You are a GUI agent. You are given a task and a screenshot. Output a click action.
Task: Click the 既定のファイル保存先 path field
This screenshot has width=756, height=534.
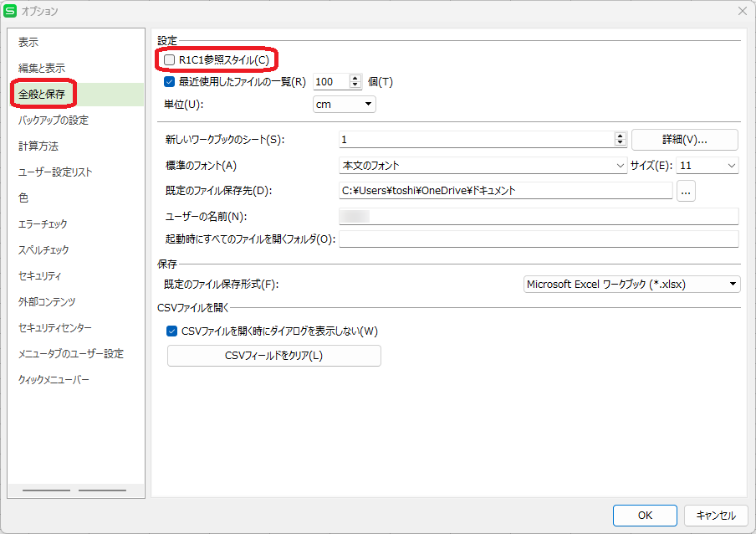click(506, 191)
